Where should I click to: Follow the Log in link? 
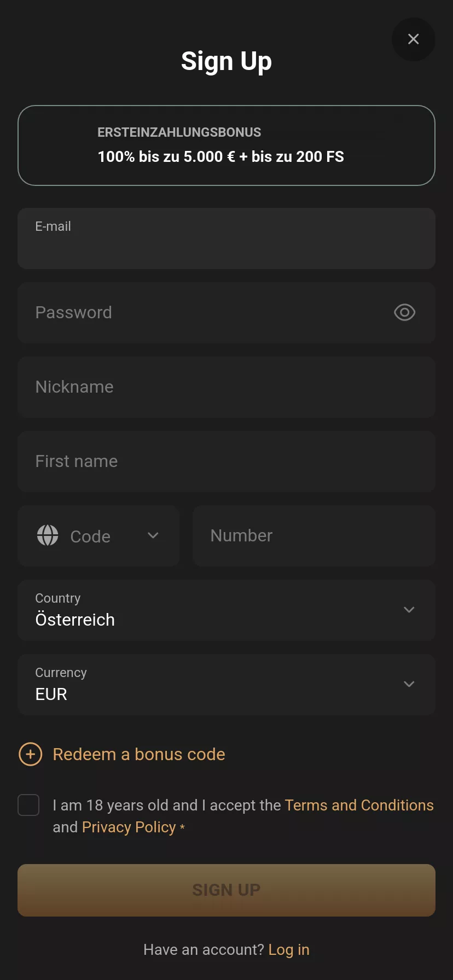(289, 950)
